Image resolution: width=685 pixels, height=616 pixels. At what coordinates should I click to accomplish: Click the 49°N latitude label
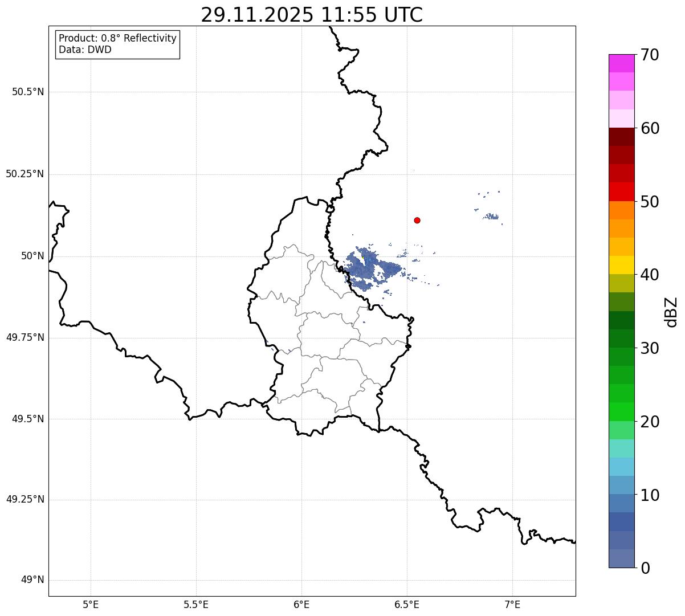[x=32, y=580]
